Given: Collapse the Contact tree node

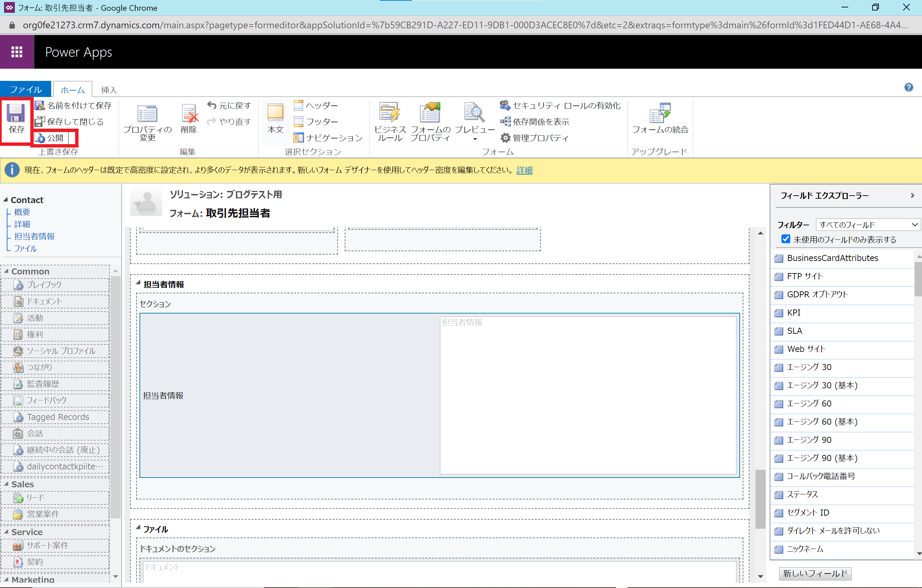Looking at the screenshot, I should (6, 200).
